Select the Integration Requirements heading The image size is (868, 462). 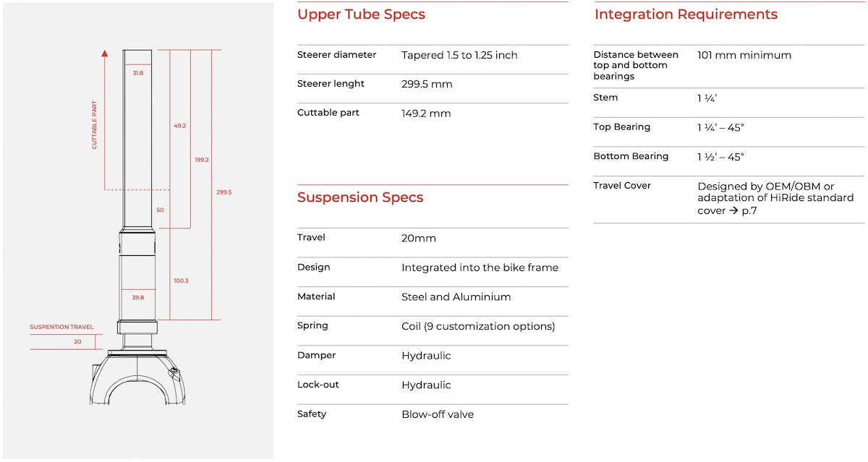click(x=686, y=14)
